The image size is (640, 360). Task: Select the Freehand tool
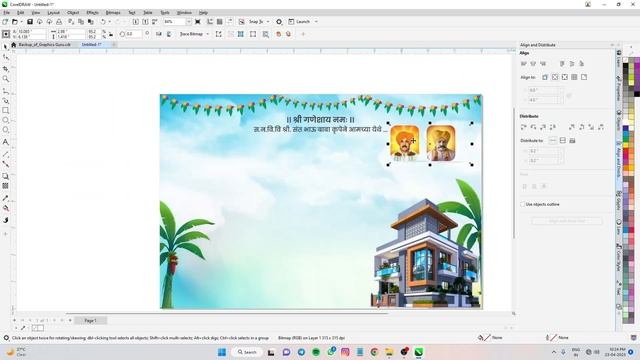coord(6,90)
